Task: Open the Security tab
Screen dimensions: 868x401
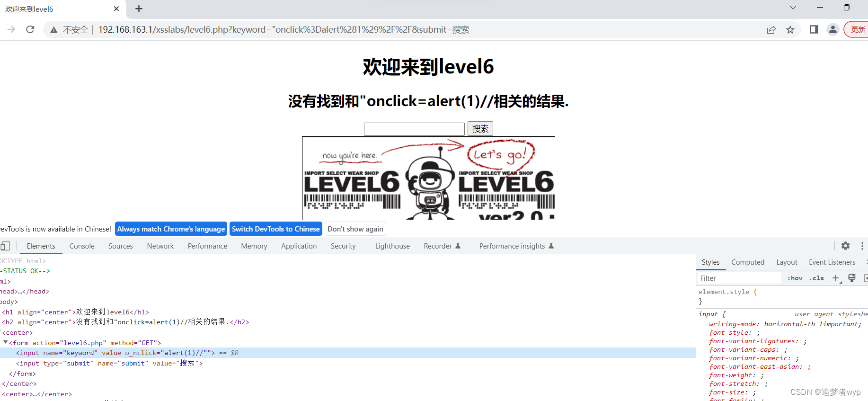Action: click(x=343, y=246)
